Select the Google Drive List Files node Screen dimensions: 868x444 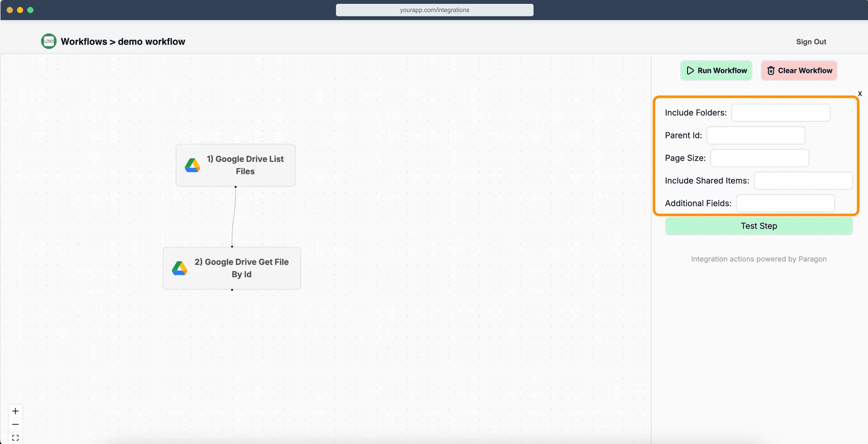coord(245,165)
